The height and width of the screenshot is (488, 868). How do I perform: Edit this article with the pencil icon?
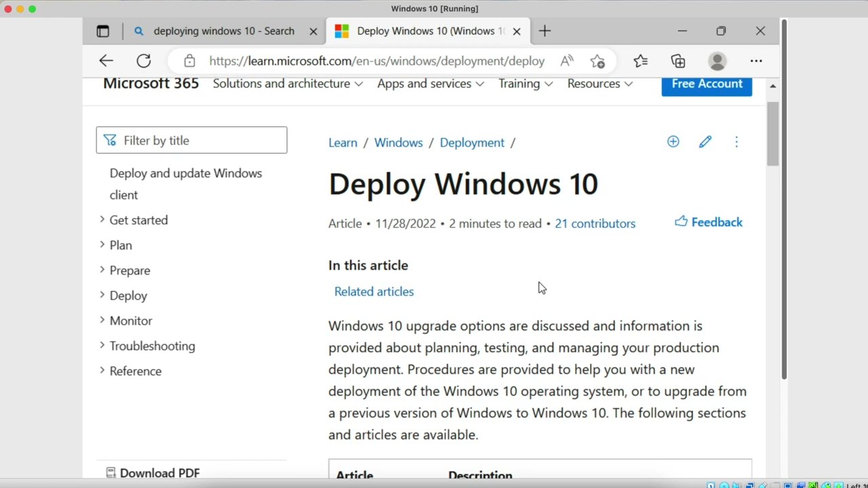click(x=705, y=142)
